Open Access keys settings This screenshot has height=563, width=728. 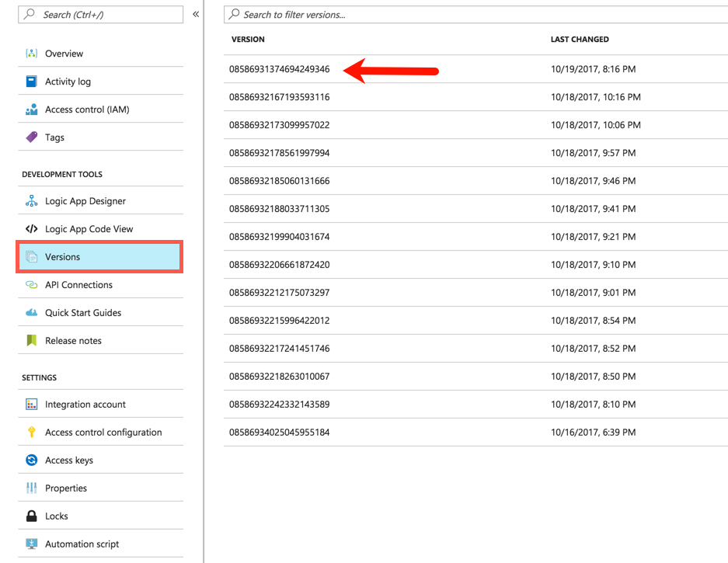point(100,460)
